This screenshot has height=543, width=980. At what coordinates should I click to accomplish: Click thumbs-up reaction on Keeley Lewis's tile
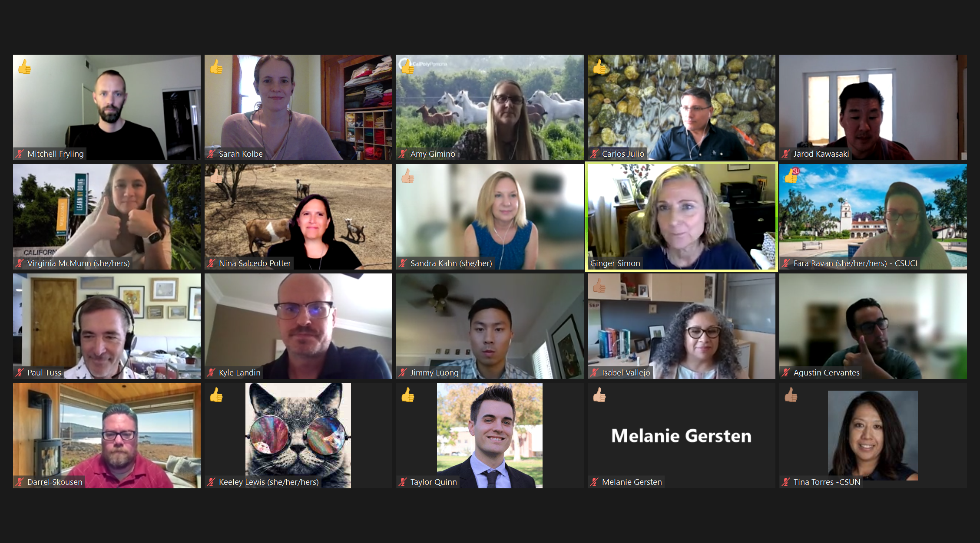point(216,395)
